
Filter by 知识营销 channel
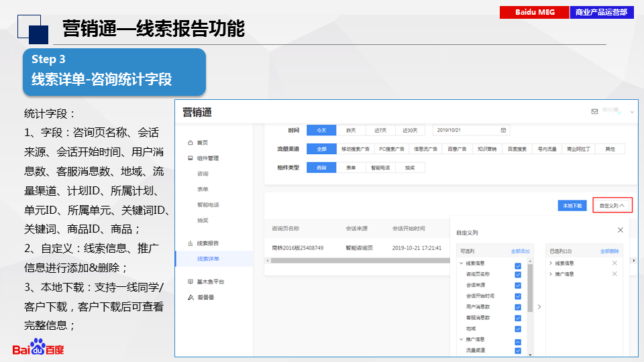point(487,149)
